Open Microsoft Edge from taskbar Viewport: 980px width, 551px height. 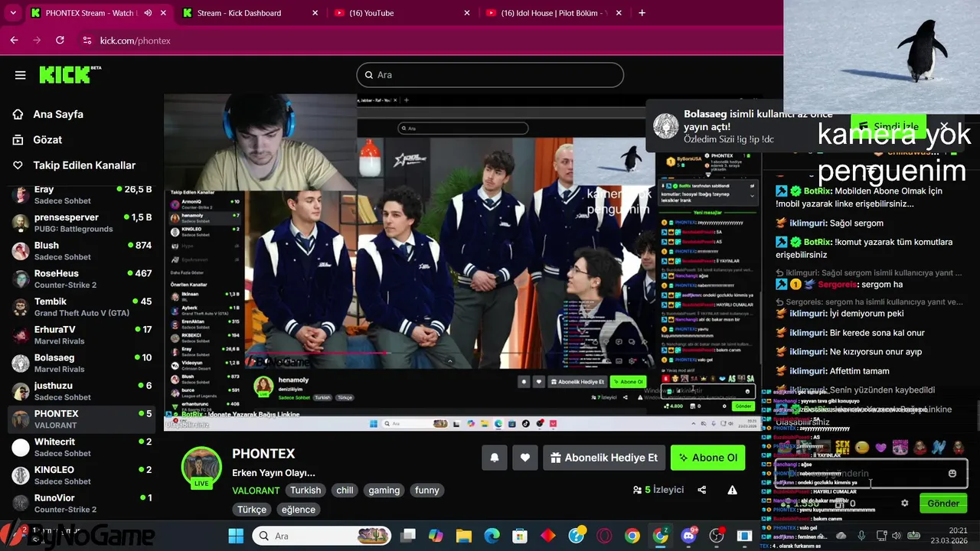[492, 536]
